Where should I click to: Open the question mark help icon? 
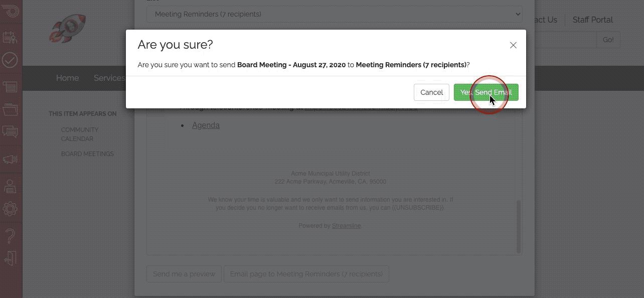tap(10, 235)
